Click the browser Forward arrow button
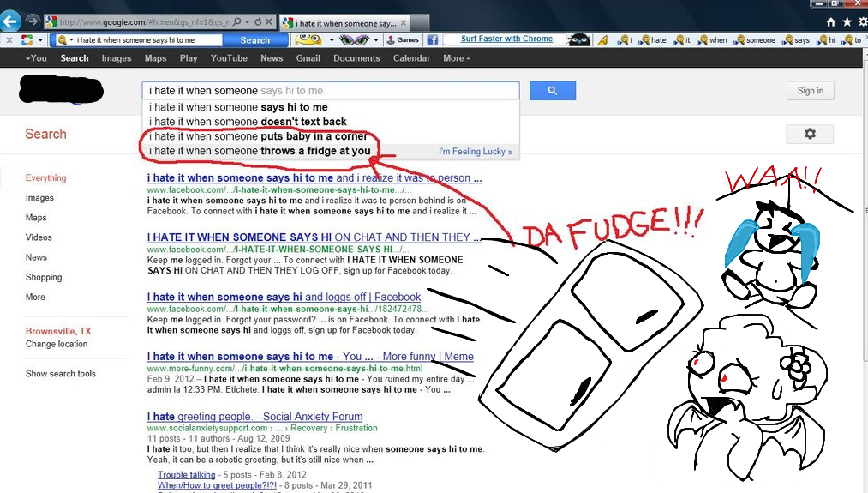Image resolution: width=868 pixels, height=493 pixels. pos(33,21)
